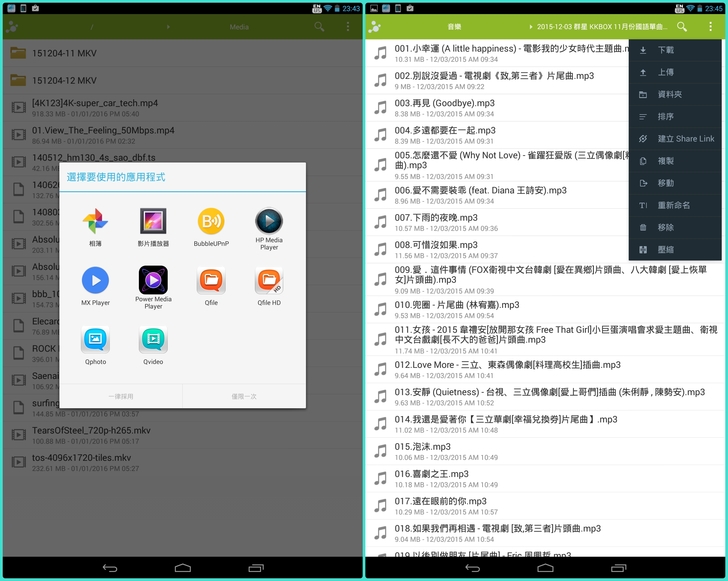Music note icon beside 001.小幸運
Image resolution: width=728 pixels, height=581 pixels.
[x=380, y=53]
